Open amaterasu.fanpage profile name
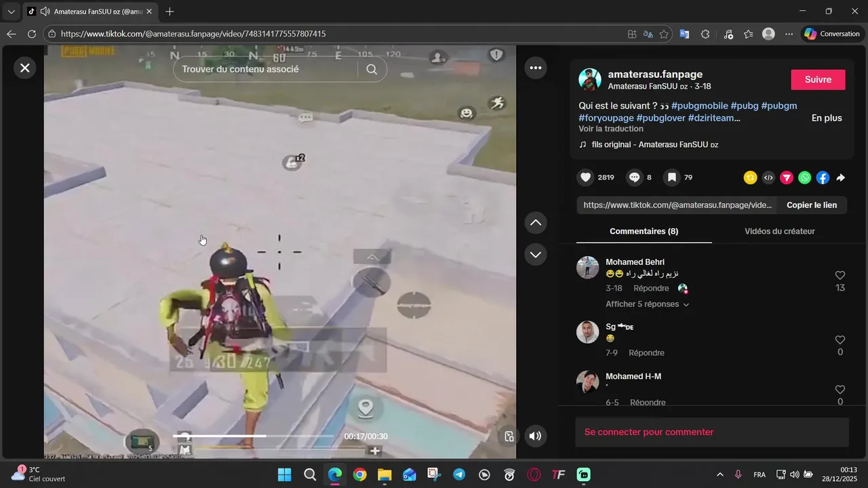 point(655,74)
